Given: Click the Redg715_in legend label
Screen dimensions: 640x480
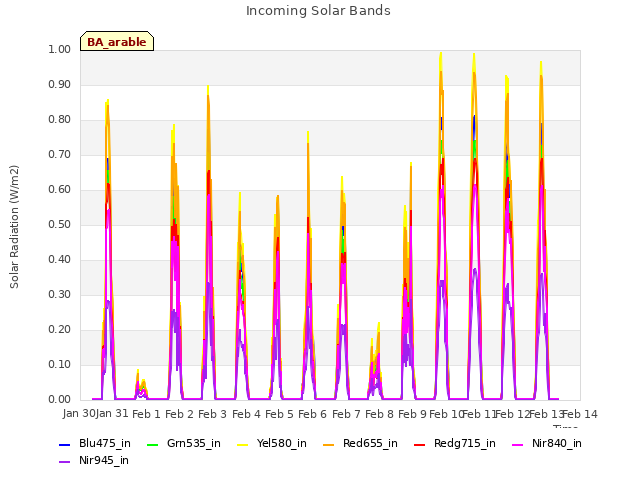Looking at the screenshot, I should click(x=465, y=443).
